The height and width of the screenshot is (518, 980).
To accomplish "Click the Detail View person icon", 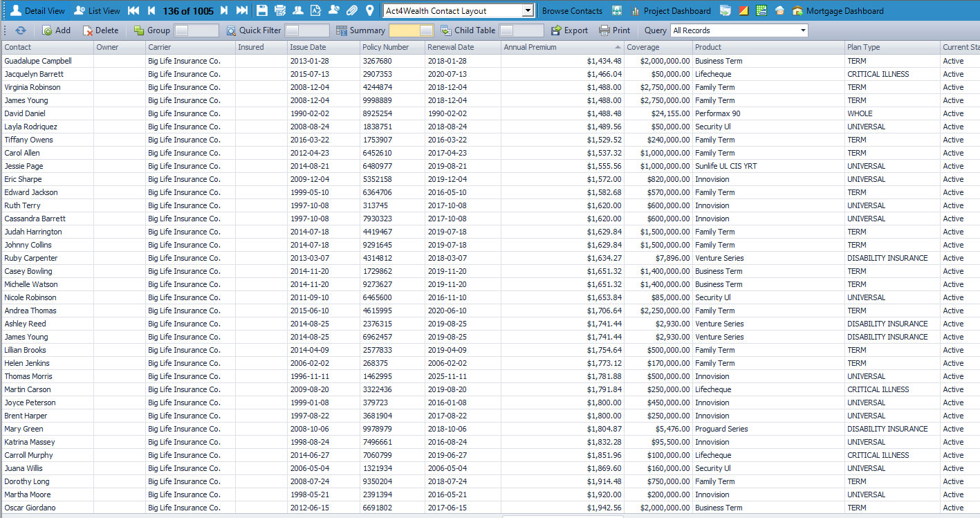I will coord(16,10).
